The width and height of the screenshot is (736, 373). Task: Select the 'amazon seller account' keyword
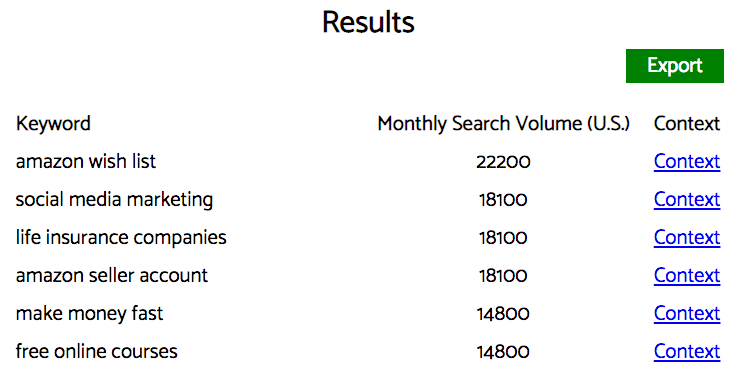click(x=111, y=275)
